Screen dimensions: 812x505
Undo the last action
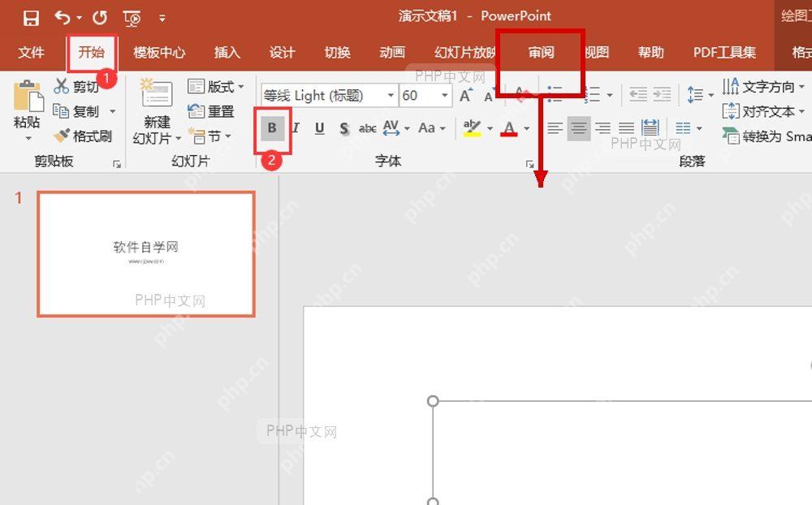[x=63, y=18]
